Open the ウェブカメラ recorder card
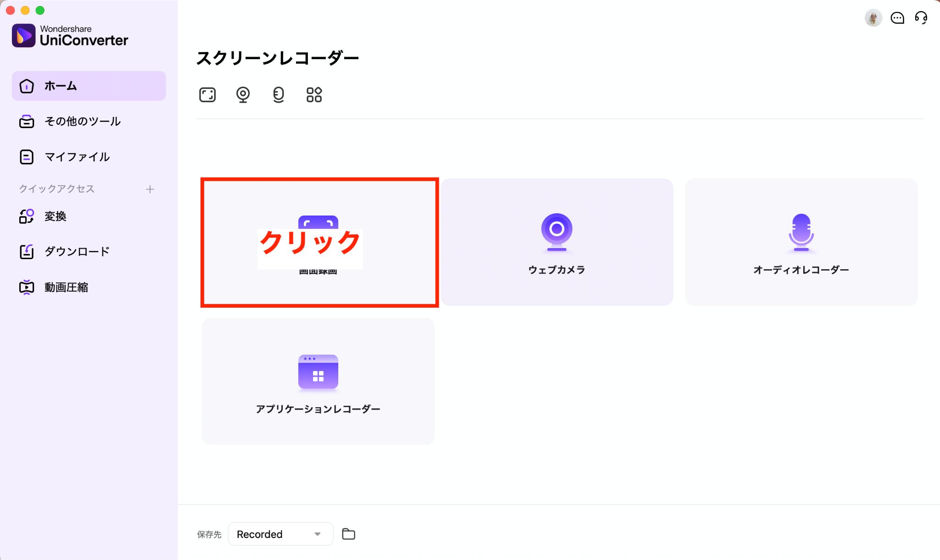The height and width of the screenshot is (560, 940). point(557,242)
